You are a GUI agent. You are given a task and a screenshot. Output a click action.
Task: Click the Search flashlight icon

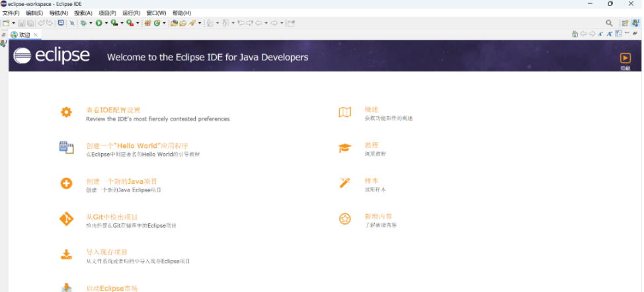point(192,23)
